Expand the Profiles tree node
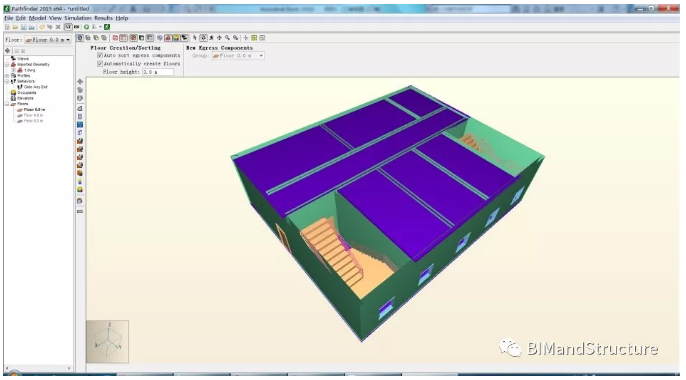This screenshot has height=380, width=686. (7, 76)
